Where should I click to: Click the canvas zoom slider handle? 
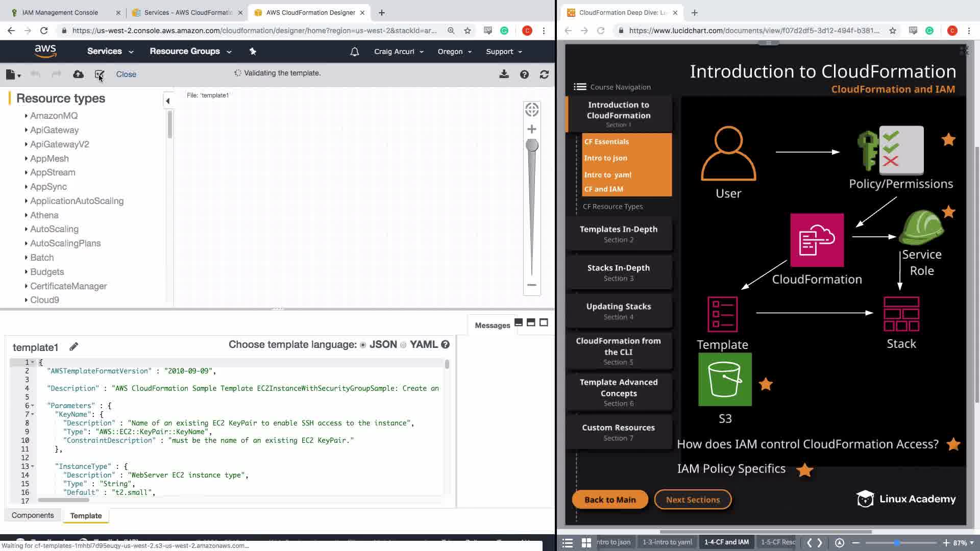tap(532, 146)
